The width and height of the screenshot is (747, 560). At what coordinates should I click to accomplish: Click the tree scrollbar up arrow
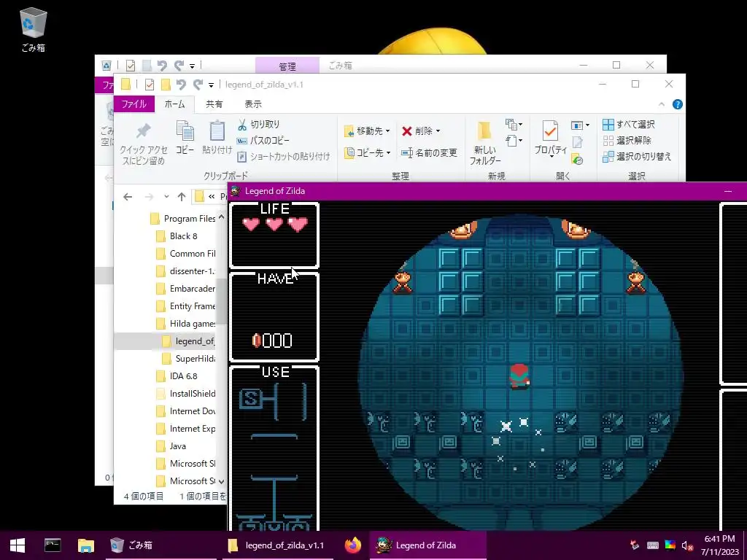[x=221, y=217]
